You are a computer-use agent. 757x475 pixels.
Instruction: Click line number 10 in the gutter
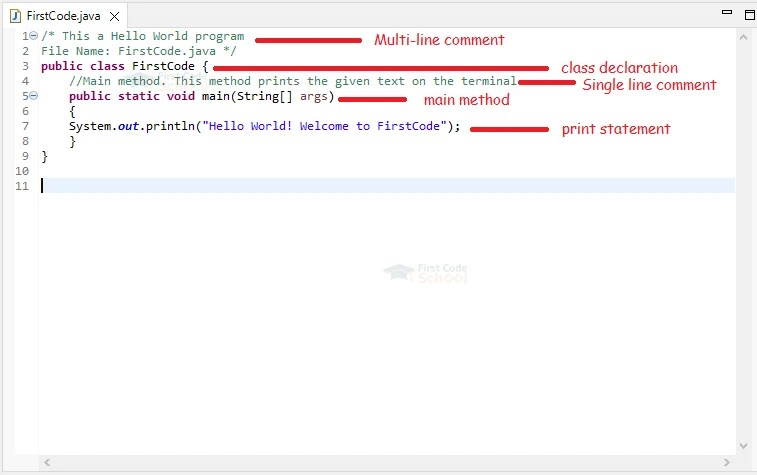click(x=22, y=171)
